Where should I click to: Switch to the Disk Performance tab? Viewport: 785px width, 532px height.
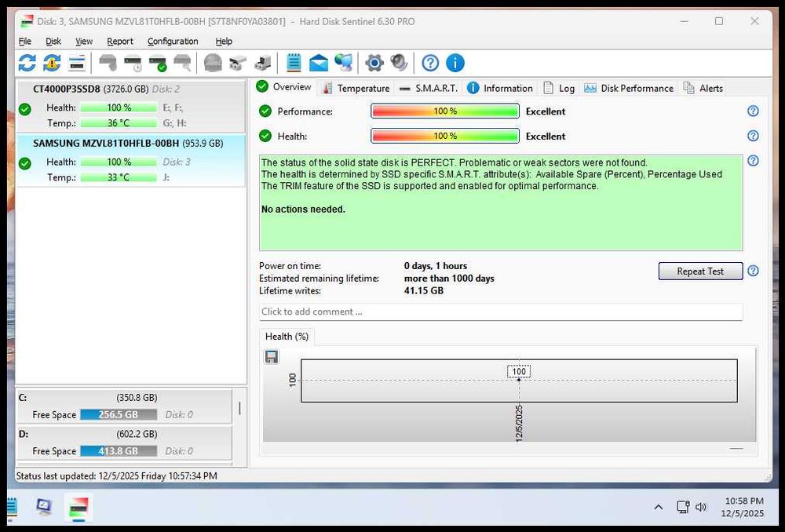coord(629,88)
